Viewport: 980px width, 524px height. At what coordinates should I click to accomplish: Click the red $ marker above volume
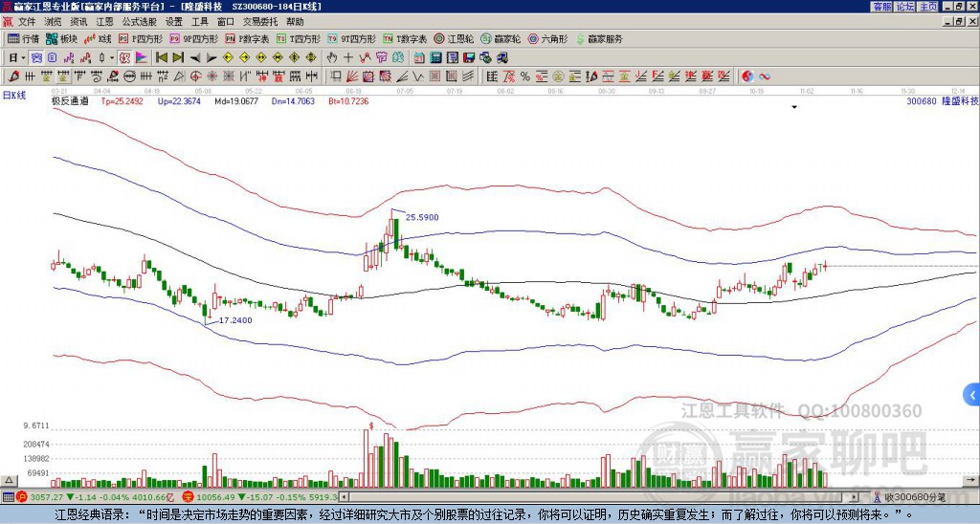(x=371, y=426)
